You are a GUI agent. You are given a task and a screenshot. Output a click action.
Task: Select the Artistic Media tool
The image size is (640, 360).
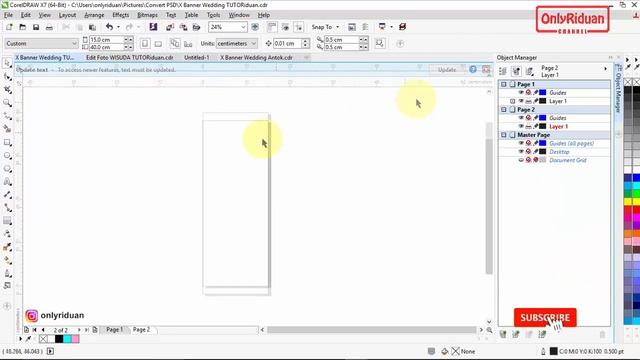(x=7, y=129)
